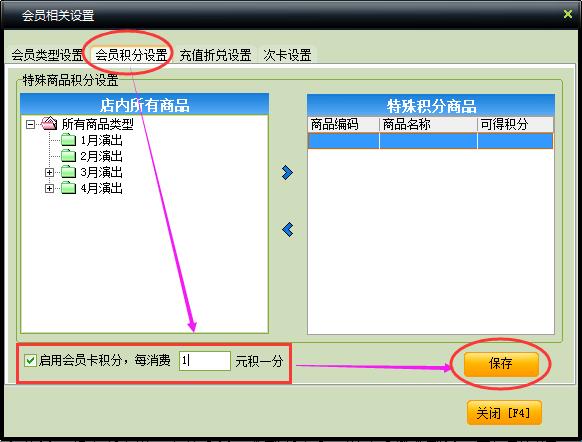Click the 所有商品类型 root folder icon
Viewport: 582px width, 442px height.
pyautogui.click(x=49, y=124)
